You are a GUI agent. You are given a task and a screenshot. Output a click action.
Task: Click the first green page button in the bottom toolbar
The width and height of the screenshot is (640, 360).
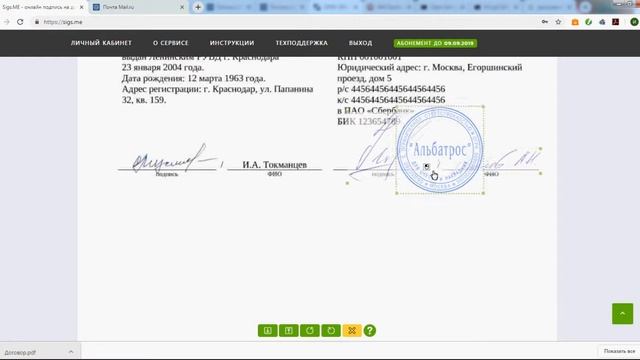268,330
